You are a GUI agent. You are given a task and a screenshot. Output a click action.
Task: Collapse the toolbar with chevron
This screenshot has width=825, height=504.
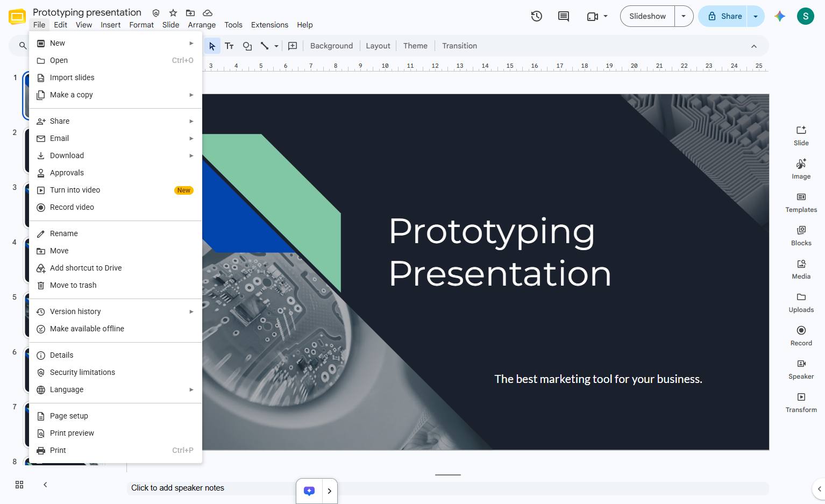click(x=754, y=46)
